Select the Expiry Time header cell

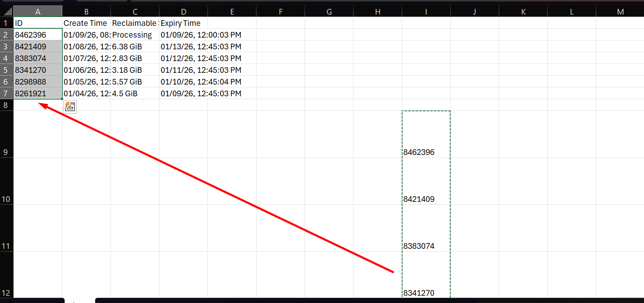183,23
